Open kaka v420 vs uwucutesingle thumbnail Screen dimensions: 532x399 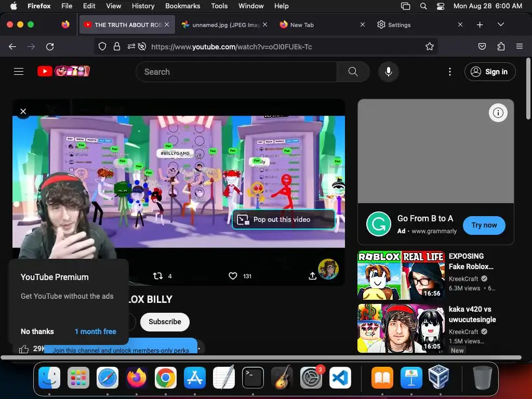[x=401, y=328]
